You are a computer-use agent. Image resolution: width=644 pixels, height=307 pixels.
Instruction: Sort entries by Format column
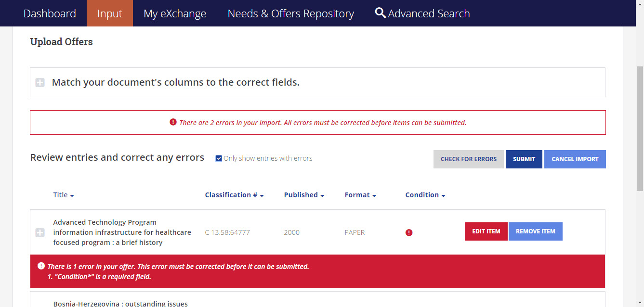[x=360, y=195]
